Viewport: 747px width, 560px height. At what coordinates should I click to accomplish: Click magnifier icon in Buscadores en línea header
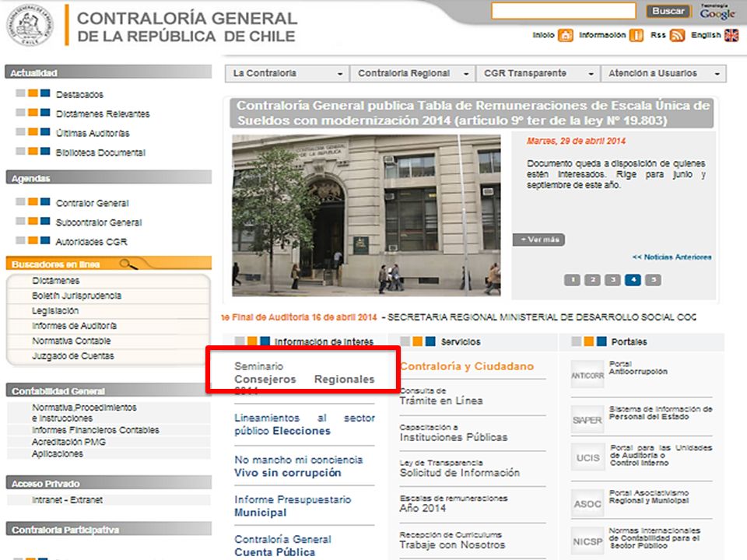[128, 264]
